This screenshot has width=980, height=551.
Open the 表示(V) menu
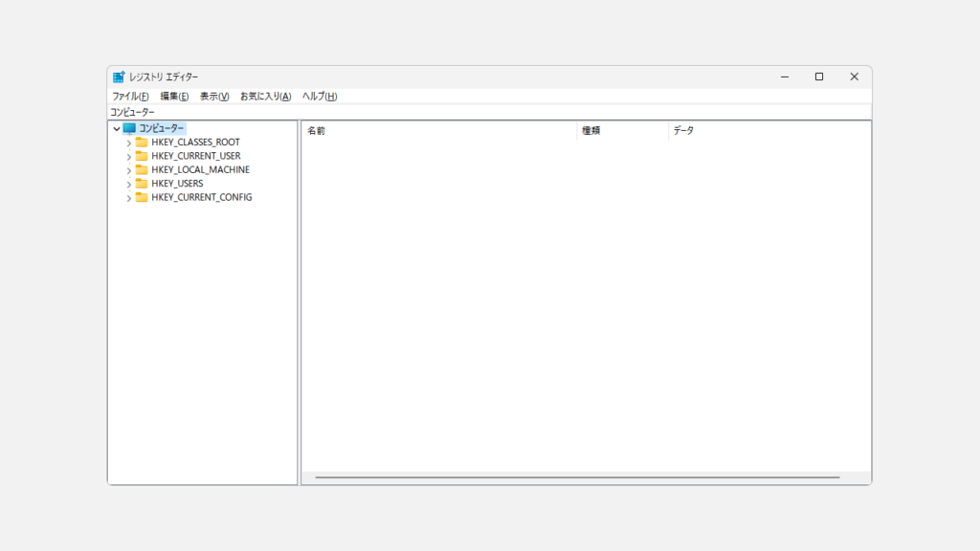click(214, 97)
